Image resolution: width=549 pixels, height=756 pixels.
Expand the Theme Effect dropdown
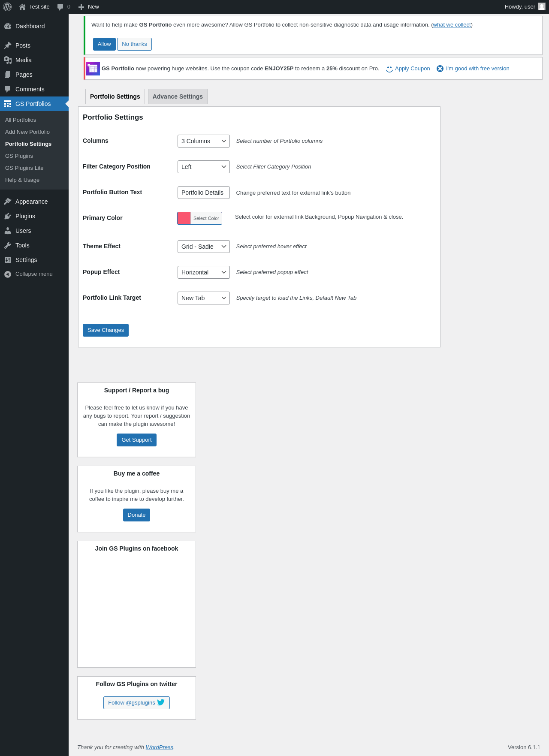pos(204,247)
